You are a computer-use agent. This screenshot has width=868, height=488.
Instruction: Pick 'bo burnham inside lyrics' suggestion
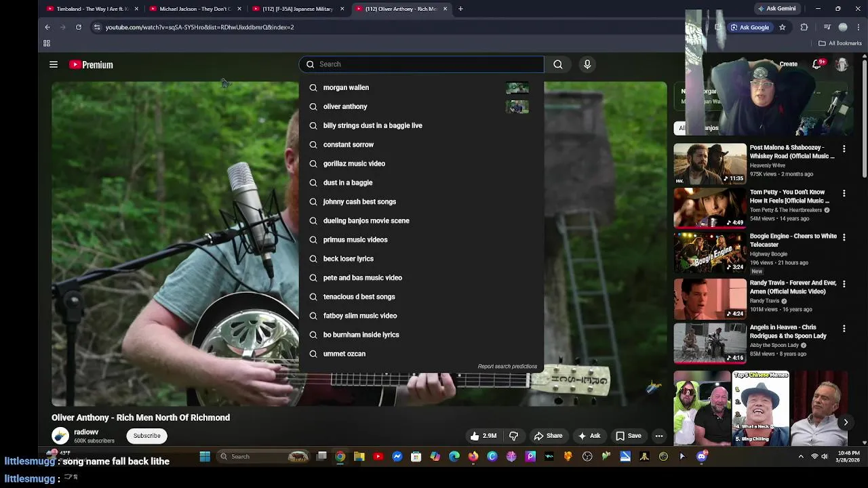tap(421, 334)
